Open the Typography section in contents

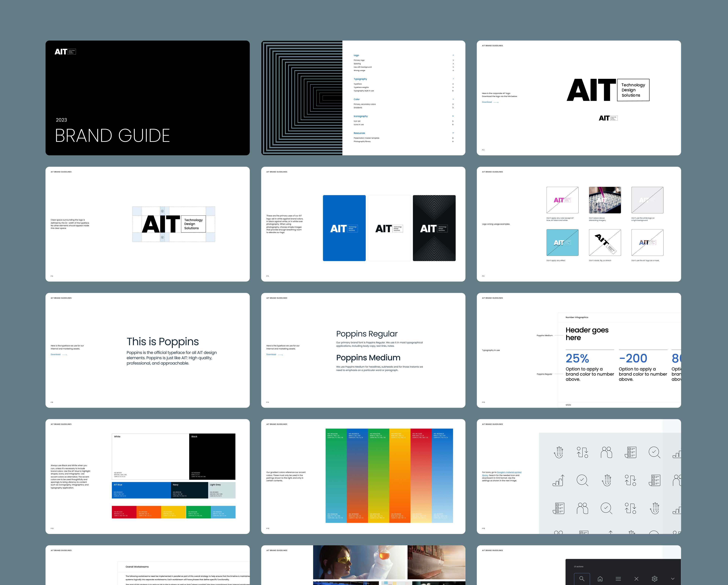pos(360,79)
